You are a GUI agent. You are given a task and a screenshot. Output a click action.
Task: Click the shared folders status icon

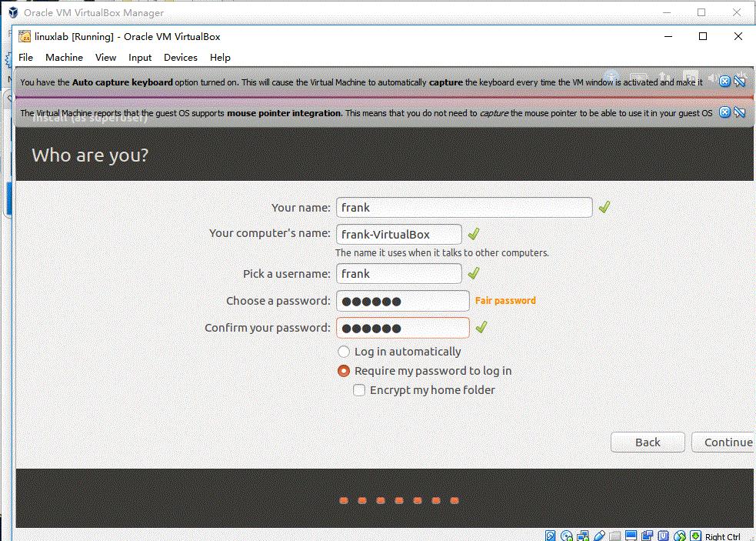[x=614, y=536]
